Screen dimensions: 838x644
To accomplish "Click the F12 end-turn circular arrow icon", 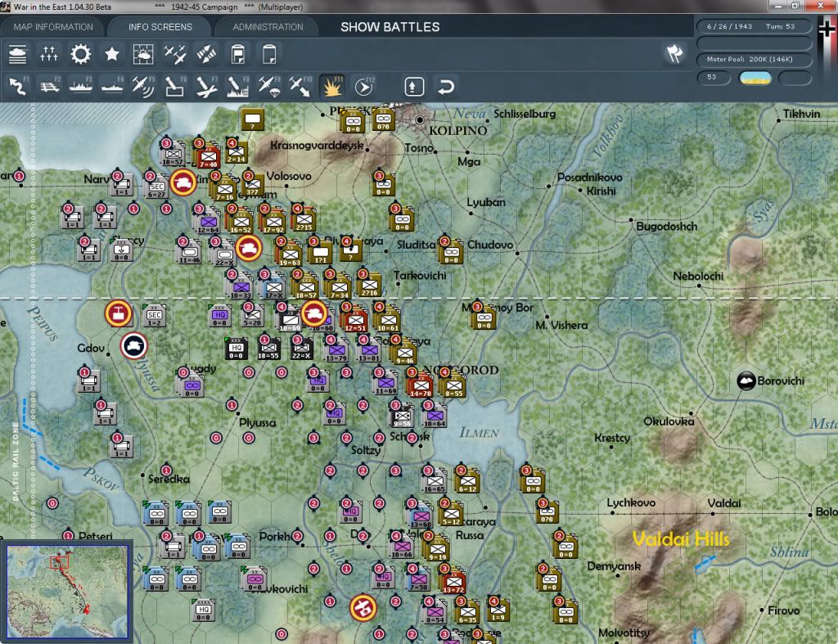I will (364, 87).
